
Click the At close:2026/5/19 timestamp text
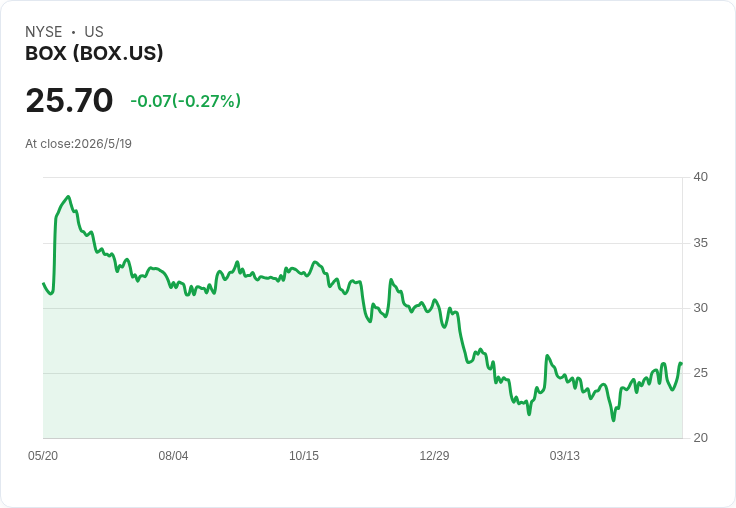78,144
